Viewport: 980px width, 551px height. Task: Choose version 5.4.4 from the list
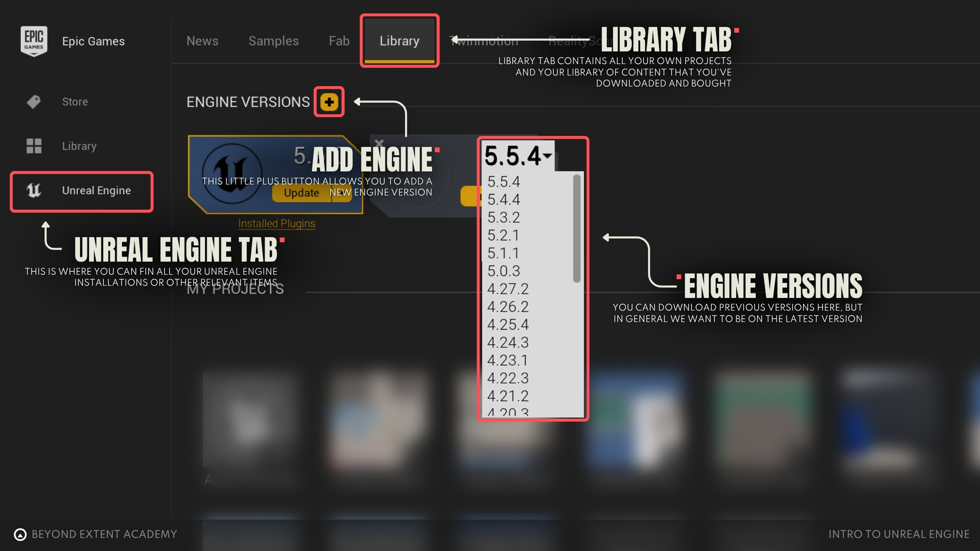[504, 200]
